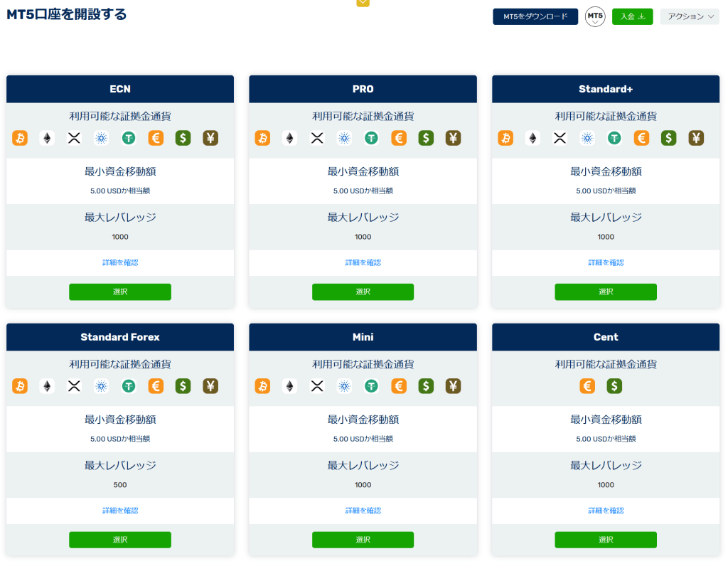Open the アクション dropdown menu

click(690, 17)
